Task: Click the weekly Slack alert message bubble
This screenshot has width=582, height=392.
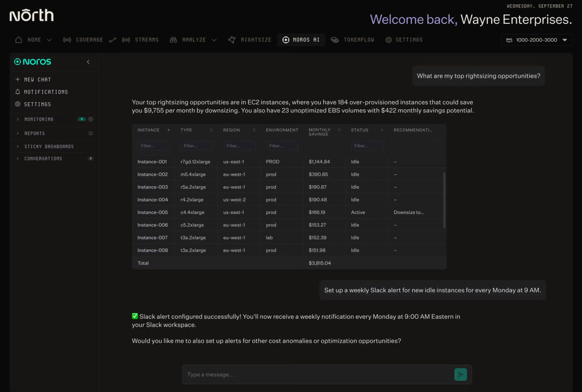Action: [x=432, y=290]
